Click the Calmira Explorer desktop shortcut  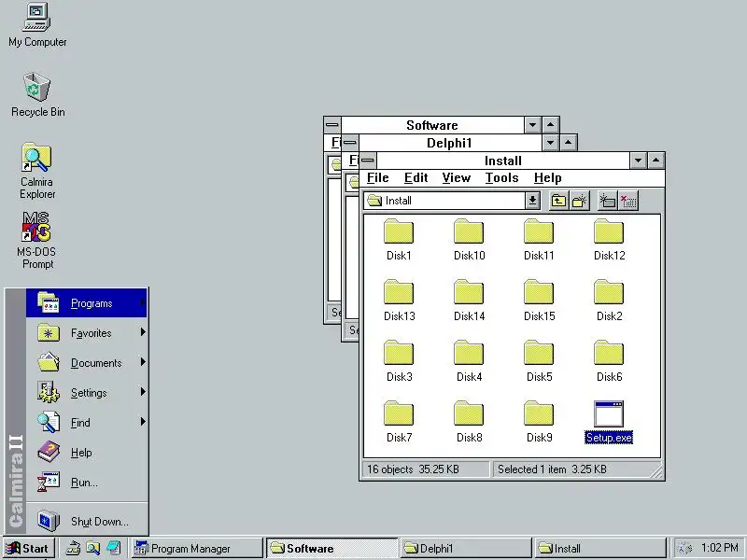coord(37,171)
